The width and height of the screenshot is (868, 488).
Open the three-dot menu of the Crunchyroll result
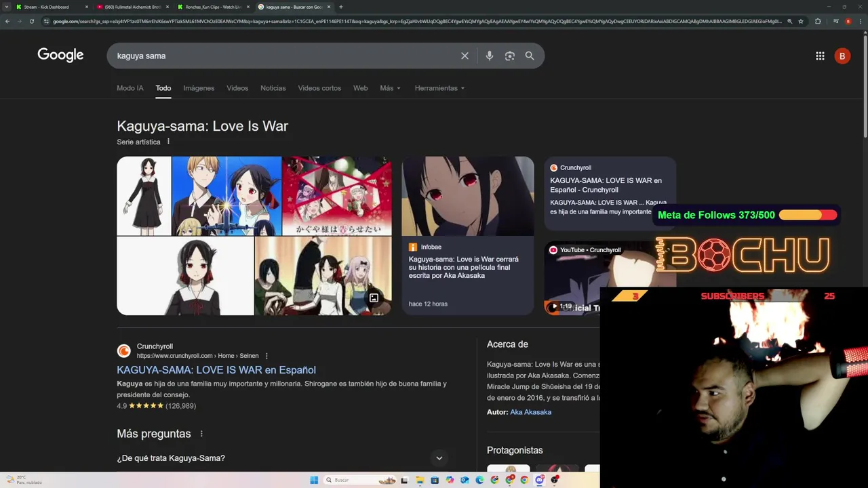(267, 356)
